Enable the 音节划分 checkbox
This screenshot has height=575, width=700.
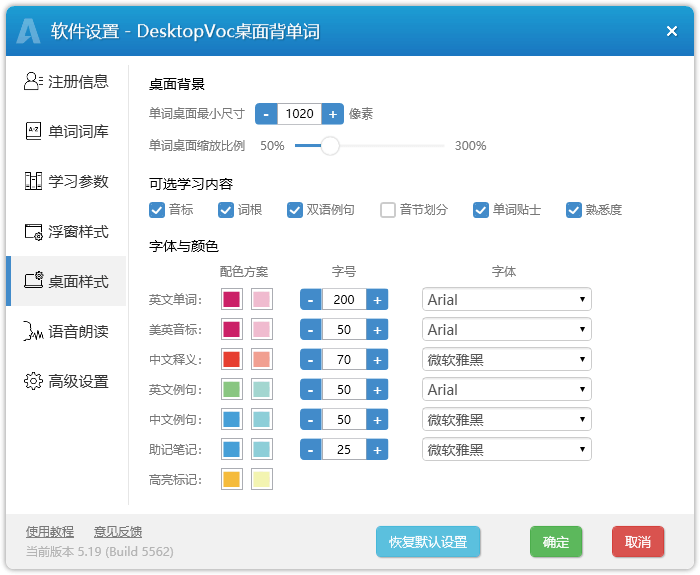pyautogui.click(x=388, y=210)
